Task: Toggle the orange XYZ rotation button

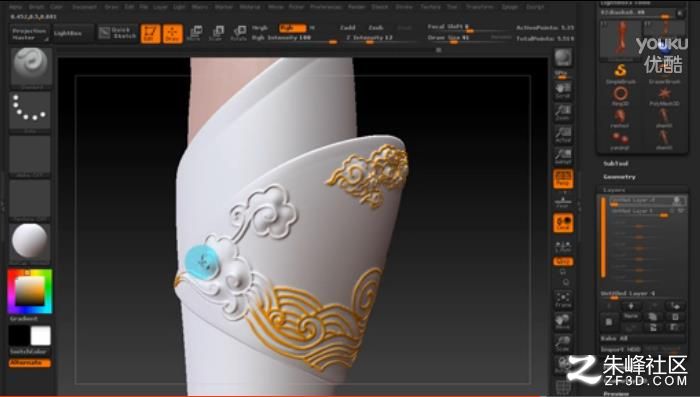Action: (563, 262)
